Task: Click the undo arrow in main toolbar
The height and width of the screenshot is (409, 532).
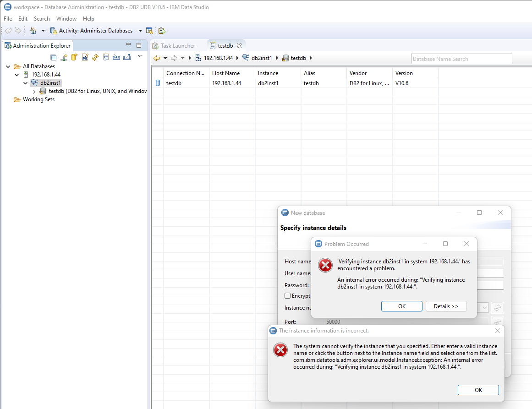Action: [x=8, y=31]
